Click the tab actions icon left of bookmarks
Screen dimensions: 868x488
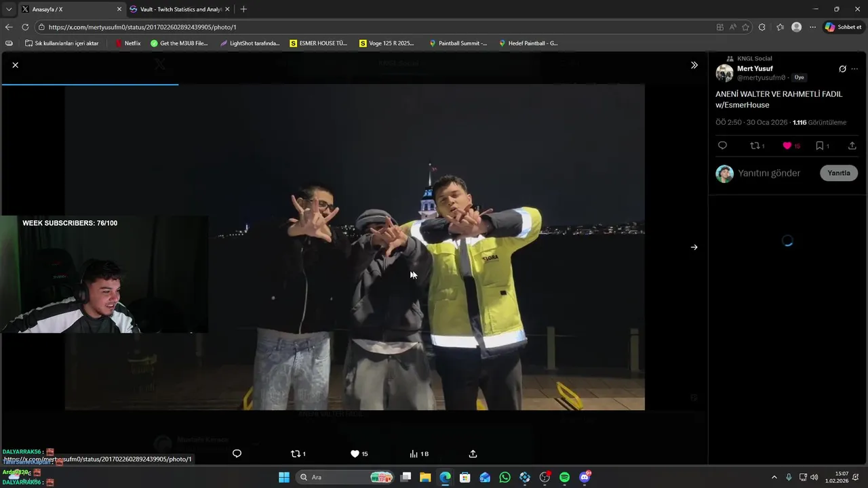tap(9, 43)
